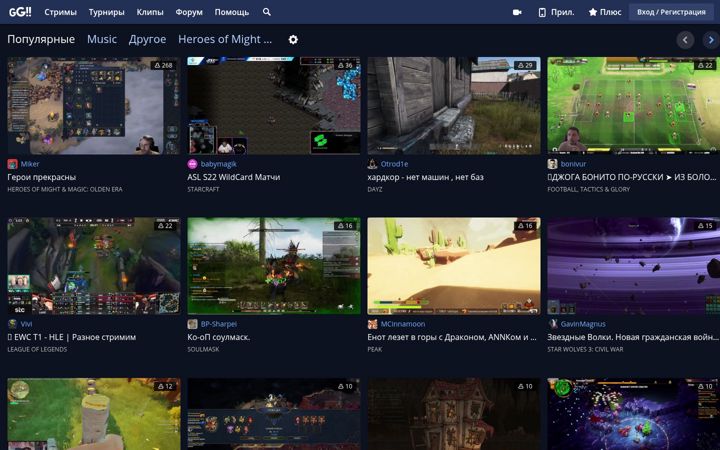Screen dimensions: 720x450
Task: Click game label 'STAR WOLVES 3: CIVIL WAR'
Action: pyautogui.click(x=585, y=349)
